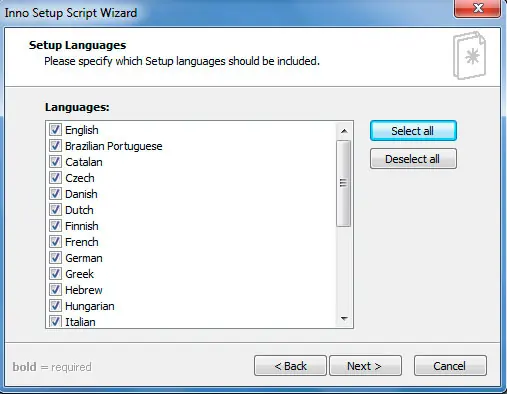This screenshot has height=394, width=507.
Task: Disable the Dutch language checkbox
Action: [x=55, y=209]
